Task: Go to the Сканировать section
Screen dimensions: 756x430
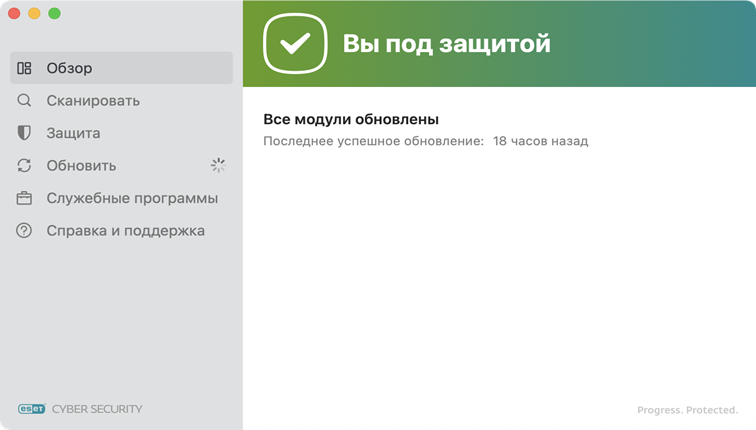Action: coord(93,101)
